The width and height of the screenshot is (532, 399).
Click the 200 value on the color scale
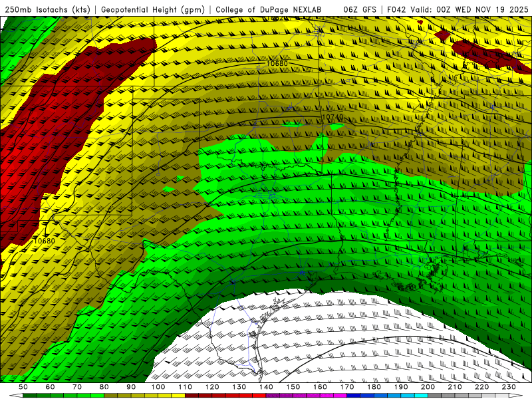428,387
